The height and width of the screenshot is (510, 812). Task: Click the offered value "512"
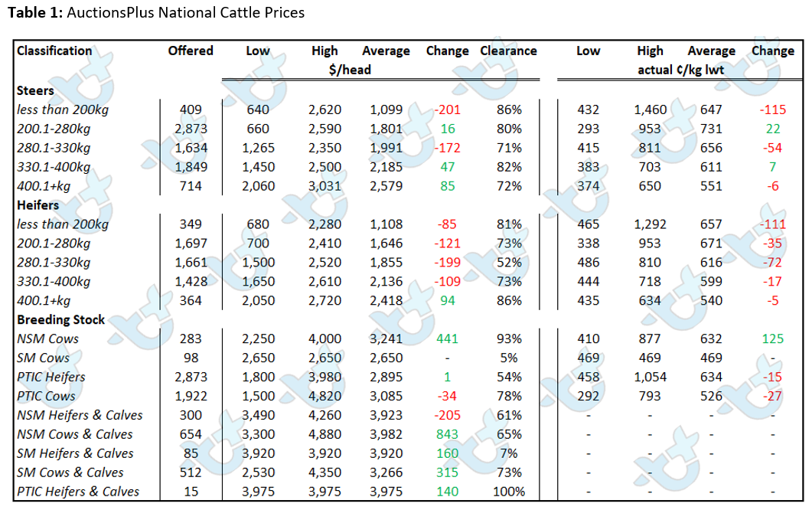tap(191, 473)
